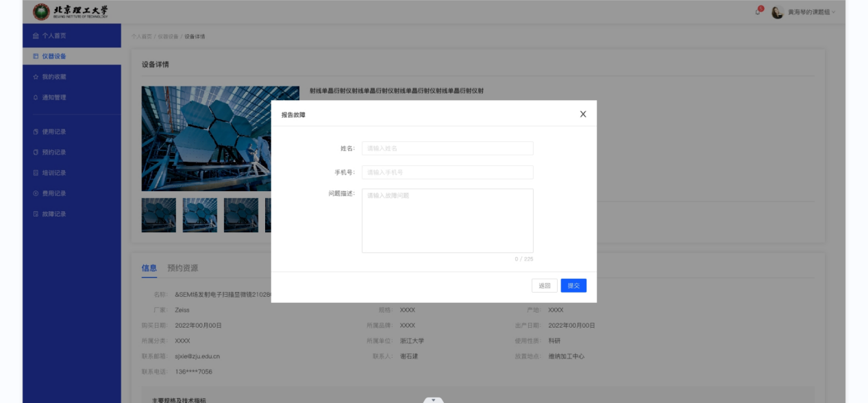
Task: Collapse the 主要规格及技术指标 section arrow
Action: (x=432, y=400)
